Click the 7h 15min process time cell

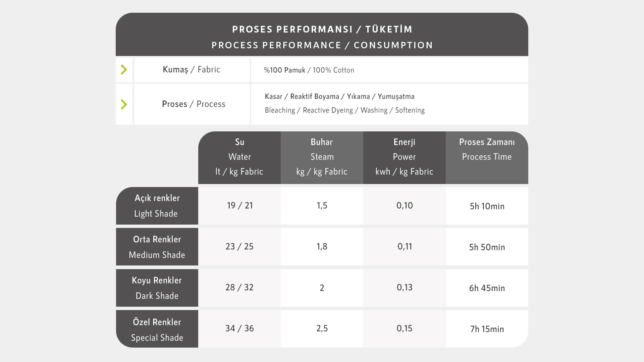(x=487, y=329)
